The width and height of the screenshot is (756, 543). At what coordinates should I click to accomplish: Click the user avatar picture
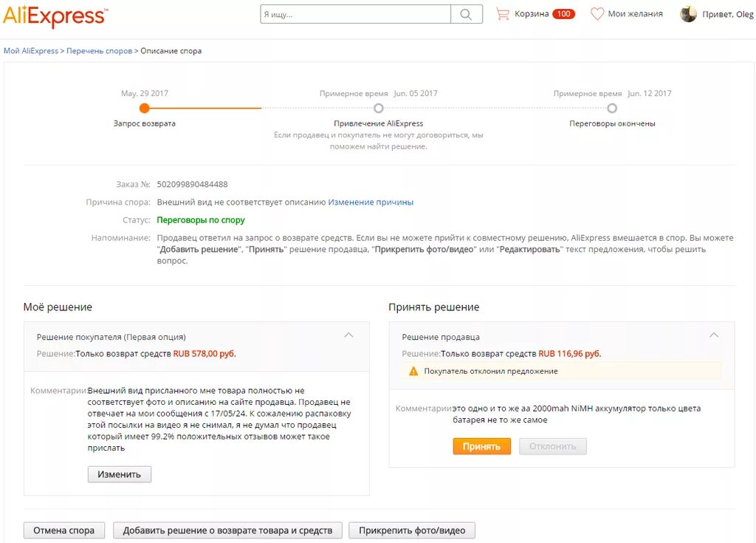689,14
